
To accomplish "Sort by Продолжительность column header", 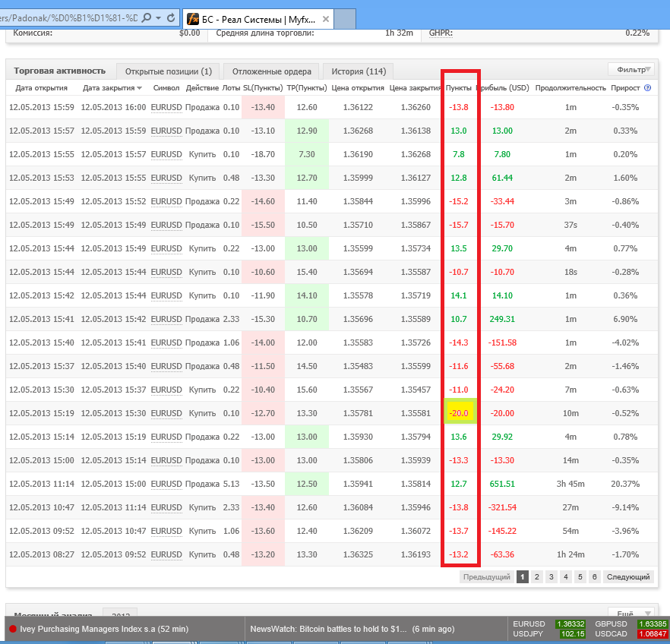I will tap(570, 88).
